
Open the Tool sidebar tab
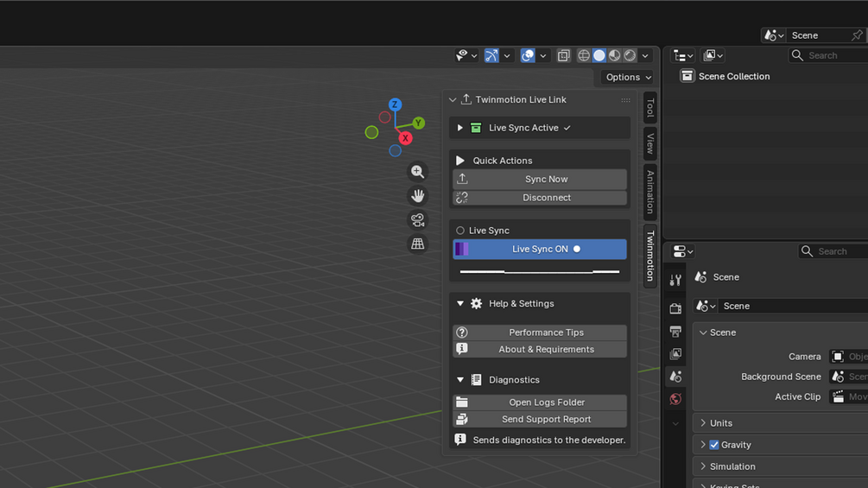click(650, 107)
